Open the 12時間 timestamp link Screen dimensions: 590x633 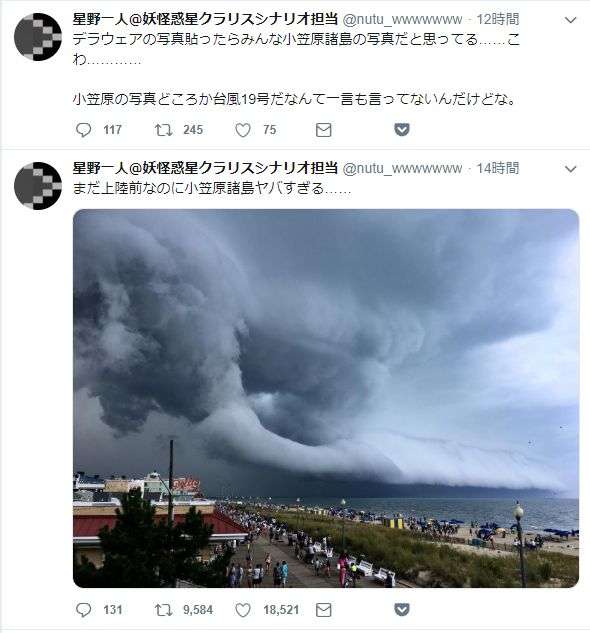(x=498, y=19)
